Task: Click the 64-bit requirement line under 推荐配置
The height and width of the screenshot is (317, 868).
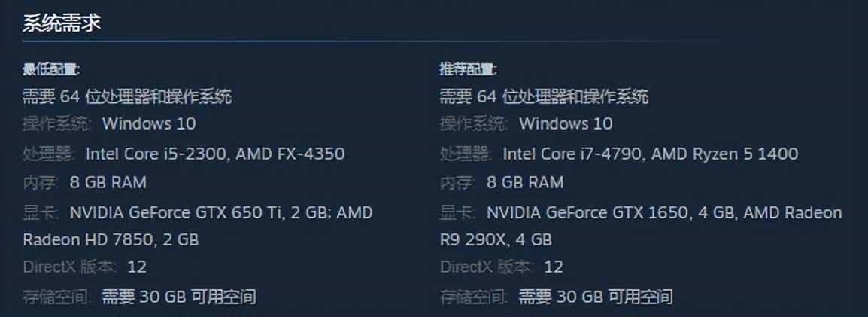Action: pyautogui.click(x=544, y=96)
